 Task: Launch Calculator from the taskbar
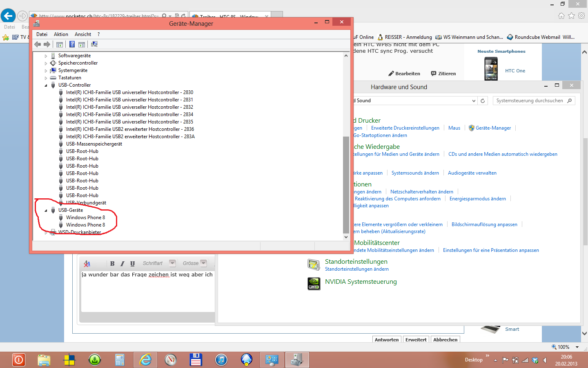coord(120,360)
